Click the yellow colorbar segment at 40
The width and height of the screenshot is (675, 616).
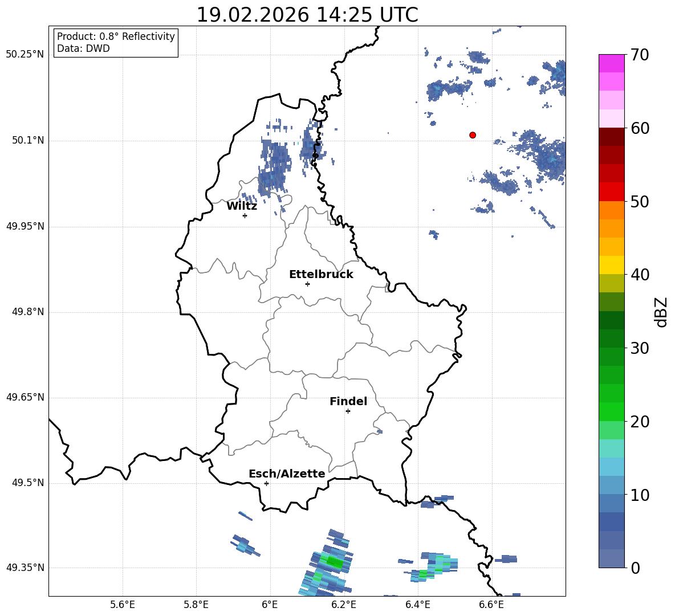(x=611, y=265)
